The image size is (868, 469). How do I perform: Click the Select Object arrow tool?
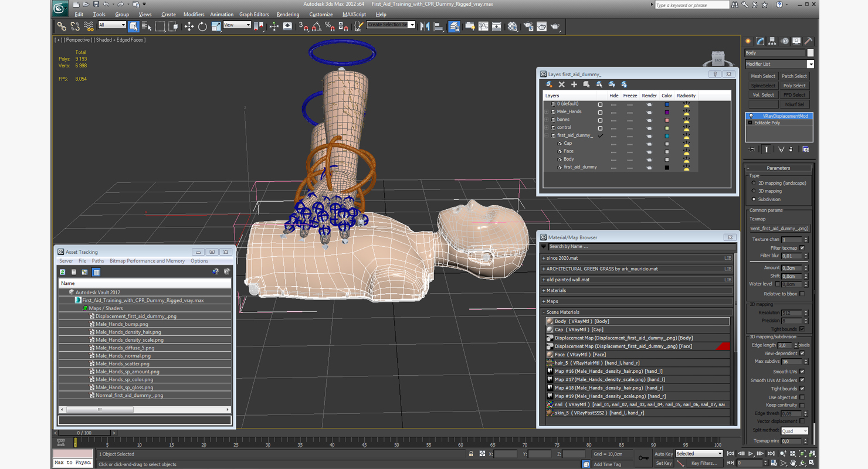tap(134, 26)
